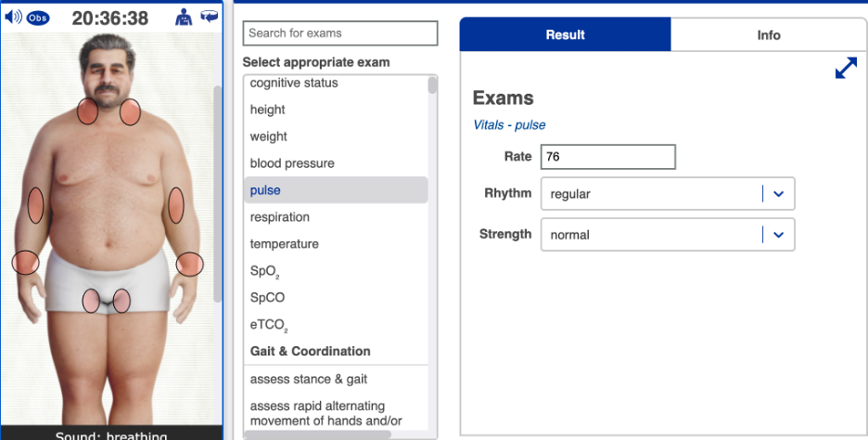Screen dimensions: 868x440
Task: Expand the result panel with the arrows icon
Action: 846,69
